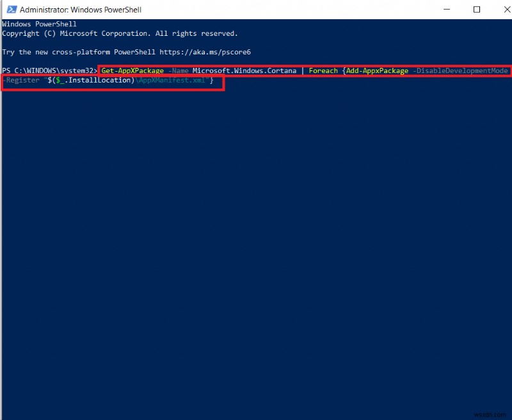Screen dimensions: 512x420
Task: Click the blank console area below the command
Action: [256, 224]
